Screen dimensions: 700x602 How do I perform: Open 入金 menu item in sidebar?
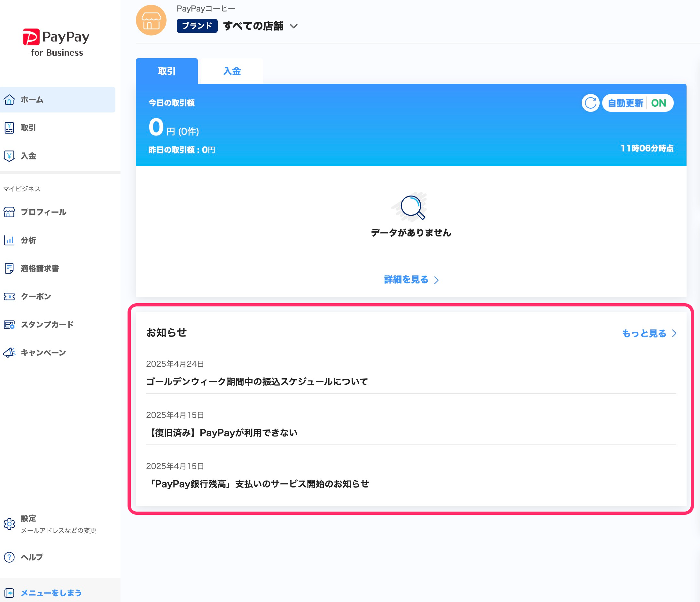tap(58, 156)
